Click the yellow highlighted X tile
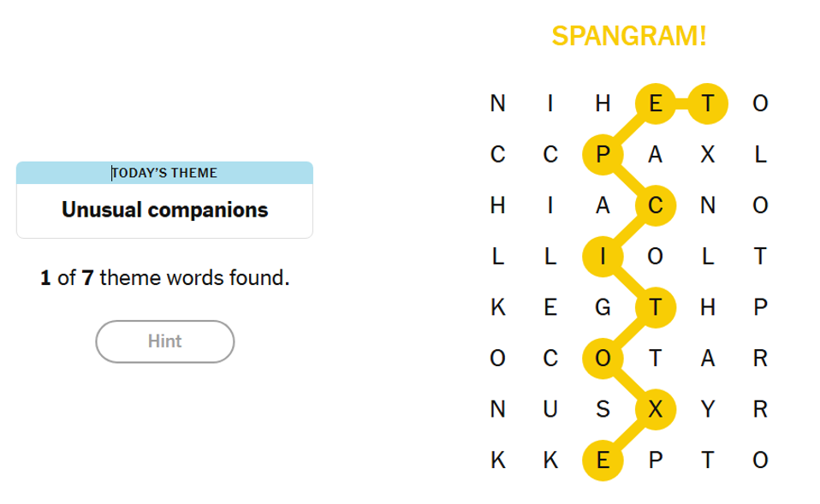Image resolution: width=820 pixels, height=504 pixels. (656, 410)
